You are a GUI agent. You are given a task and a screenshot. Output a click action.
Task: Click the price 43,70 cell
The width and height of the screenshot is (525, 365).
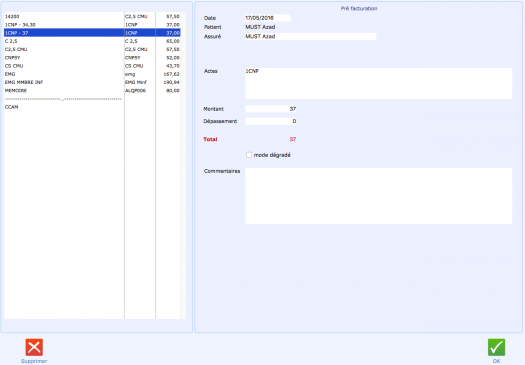pyautogui.click(x=168, y=66)
